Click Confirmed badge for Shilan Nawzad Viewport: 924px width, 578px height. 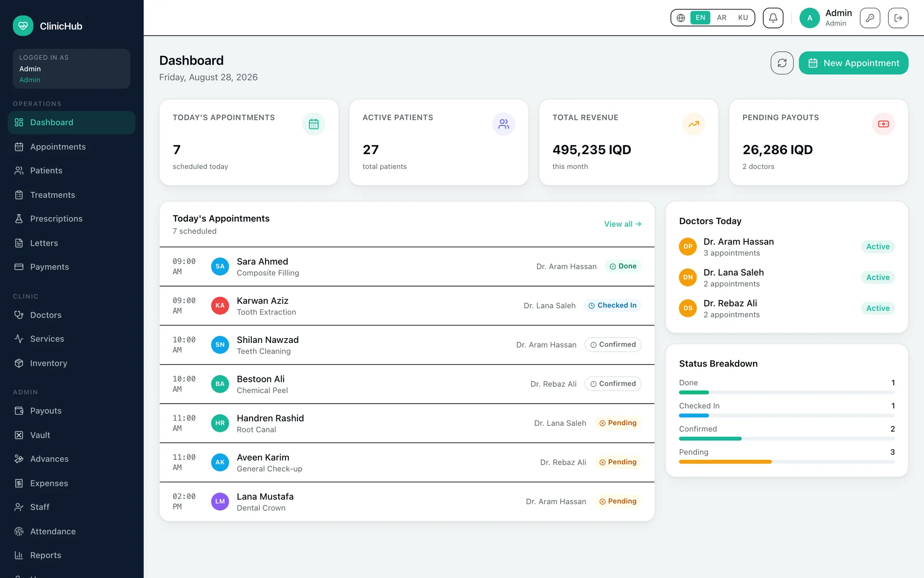click(x=613, y=345)
